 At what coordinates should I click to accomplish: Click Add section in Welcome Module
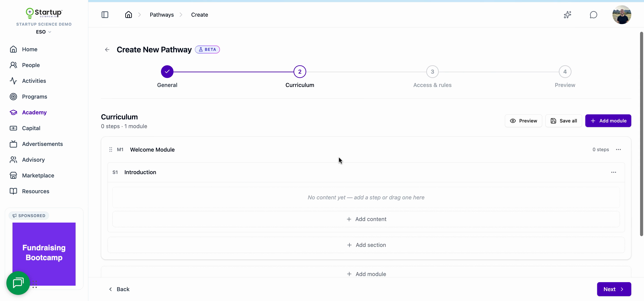coord(366,245)
